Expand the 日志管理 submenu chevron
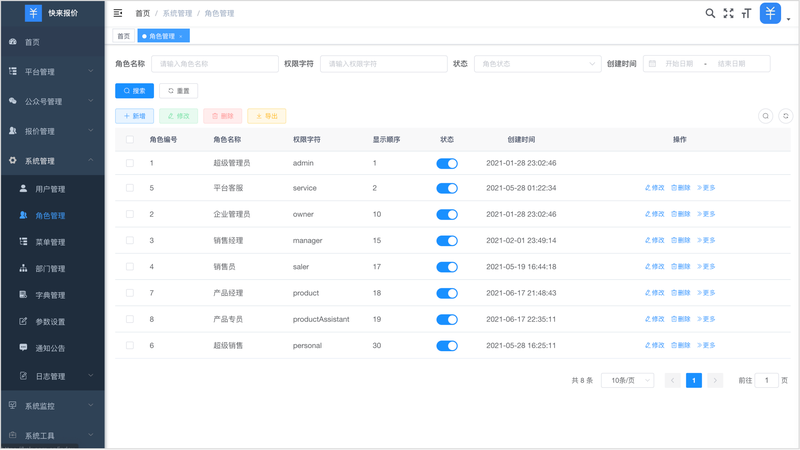Image resolution: width=800 pixels, height=450 pixels. [91, 376]
